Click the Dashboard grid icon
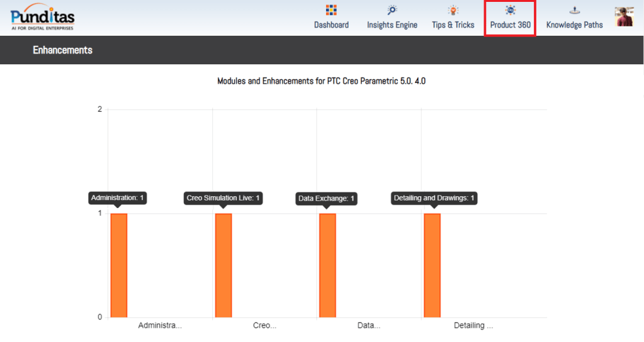The width and height of the screenshot is (644, 342). coord(331,10)
